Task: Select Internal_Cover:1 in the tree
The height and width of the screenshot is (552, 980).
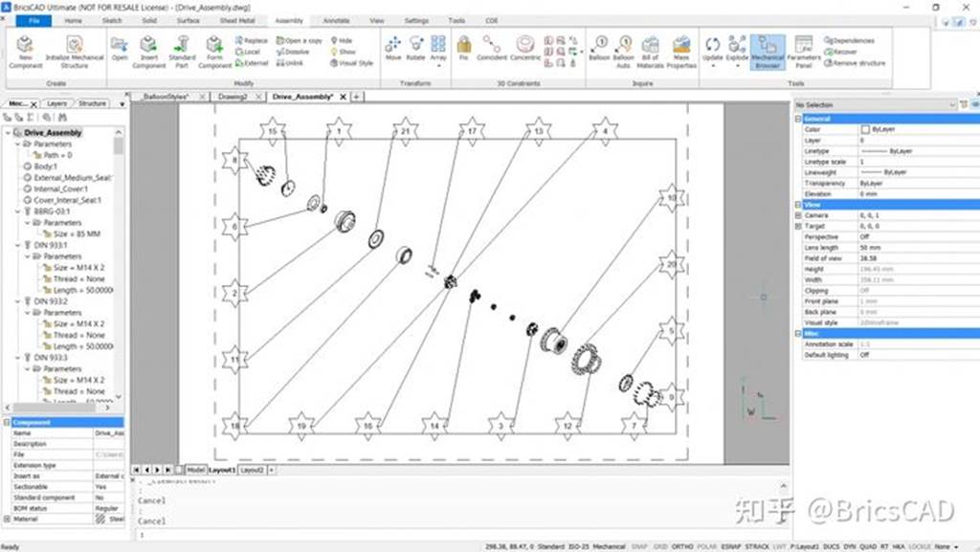Action: coord(60,188)
